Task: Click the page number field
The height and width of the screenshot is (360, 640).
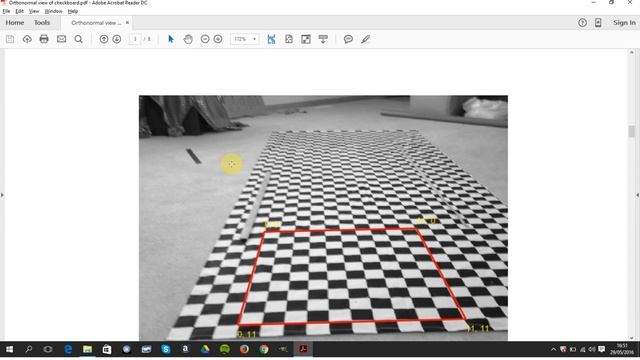Action: (x=135, y=39)
